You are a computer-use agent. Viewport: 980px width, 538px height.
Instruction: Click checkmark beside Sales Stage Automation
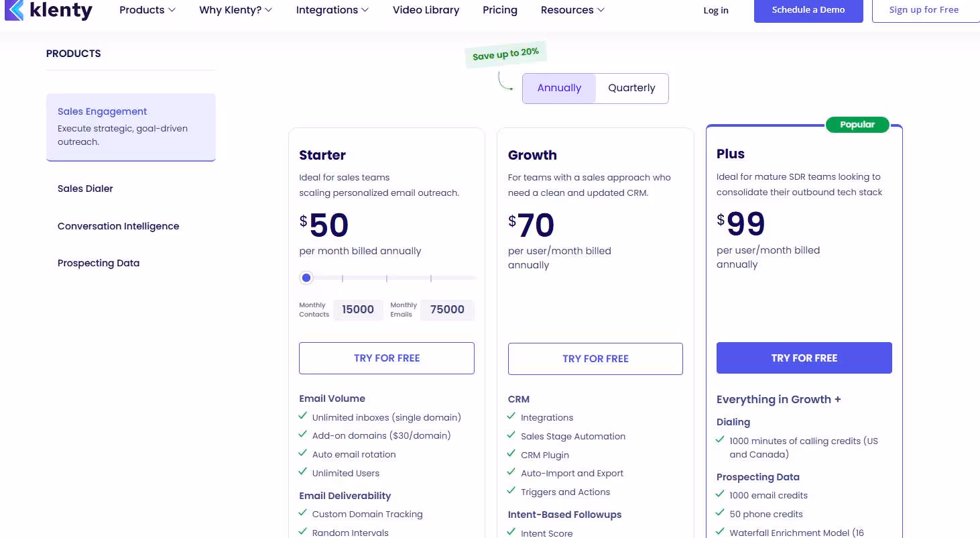[512, 435]
